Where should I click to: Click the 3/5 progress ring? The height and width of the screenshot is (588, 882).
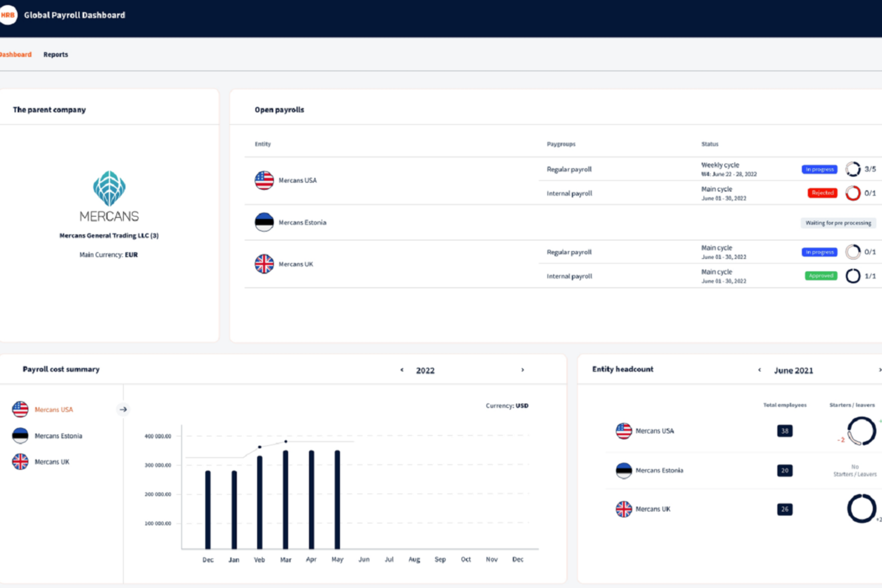pyautogui.click(x=853, y=169)
